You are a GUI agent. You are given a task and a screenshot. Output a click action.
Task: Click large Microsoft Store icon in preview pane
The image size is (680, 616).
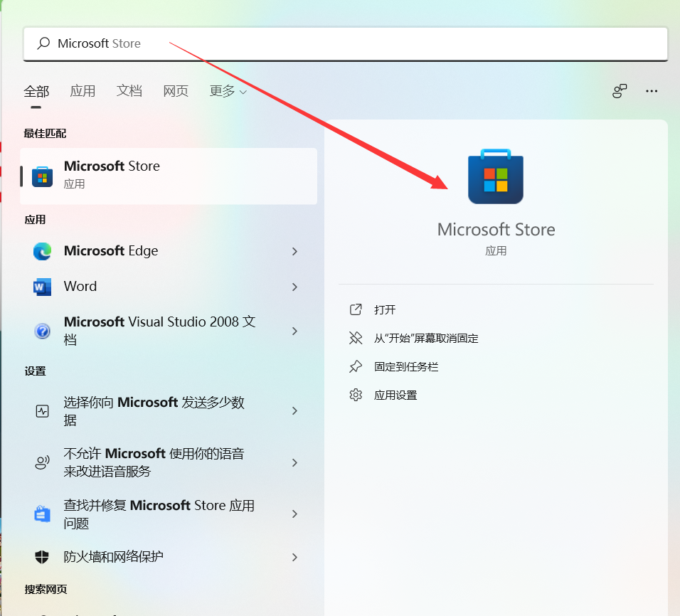(x=496, y=176)
